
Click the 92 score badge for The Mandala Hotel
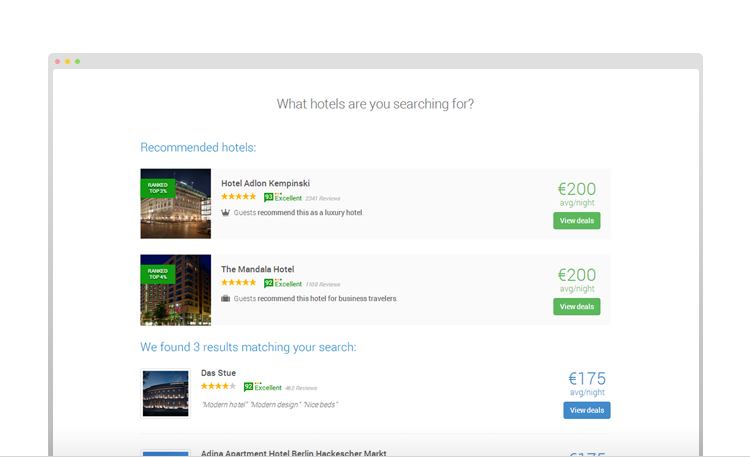tap(268, 283)
